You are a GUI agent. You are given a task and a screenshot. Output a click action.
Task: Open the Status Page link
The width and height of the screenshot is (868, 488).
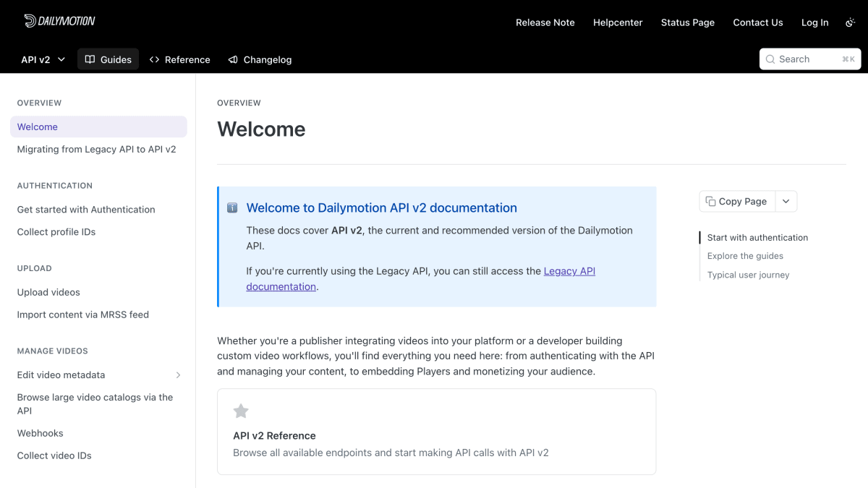[688, 22]
